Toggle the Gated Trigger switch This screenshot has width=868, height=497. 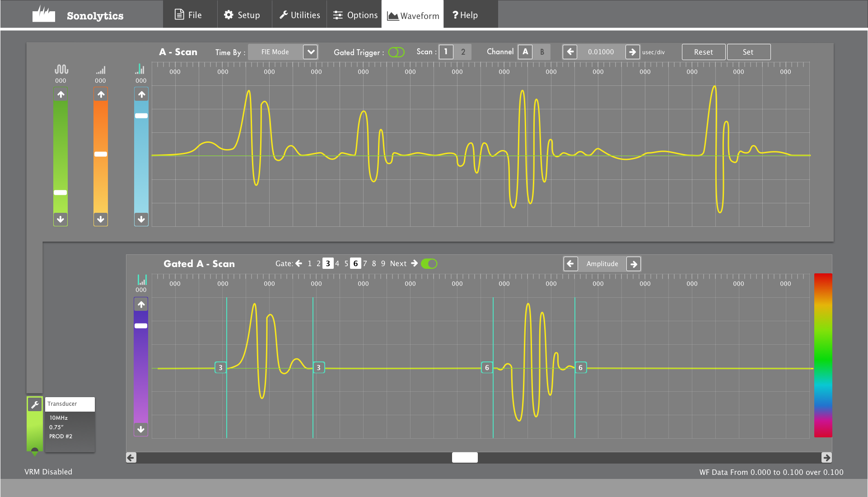pos(396,52)
